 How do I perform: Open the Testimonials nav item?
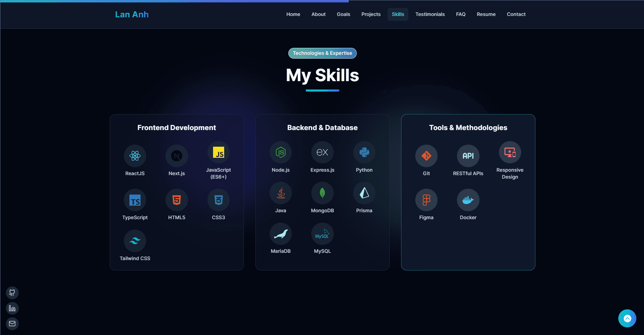pyautogui.click(x=430, y=14)
